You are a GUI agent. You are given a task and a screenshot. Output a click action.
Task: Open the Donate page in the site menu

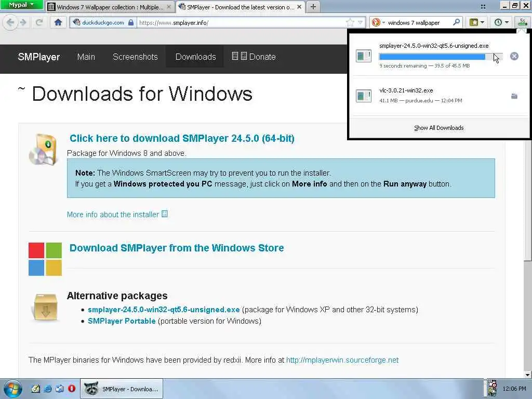pyautogui.click(x=254, y=57)
